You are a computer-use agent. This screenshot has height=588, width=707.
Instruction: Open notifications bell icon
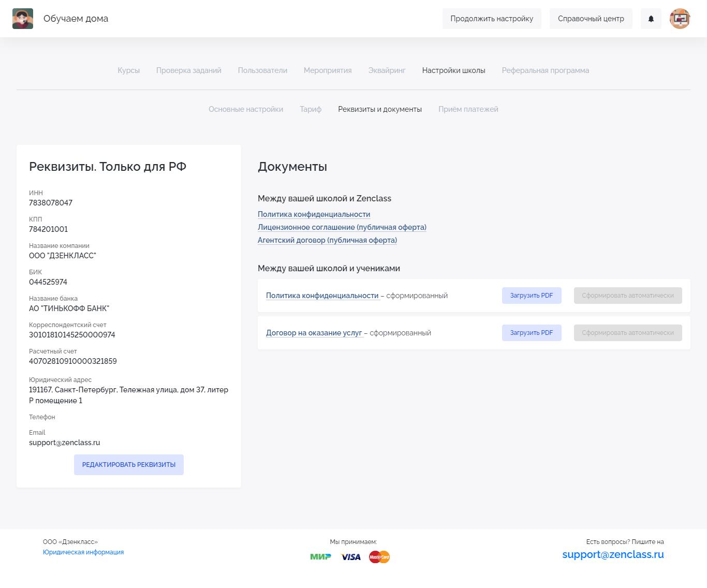(x=651, y=19)
